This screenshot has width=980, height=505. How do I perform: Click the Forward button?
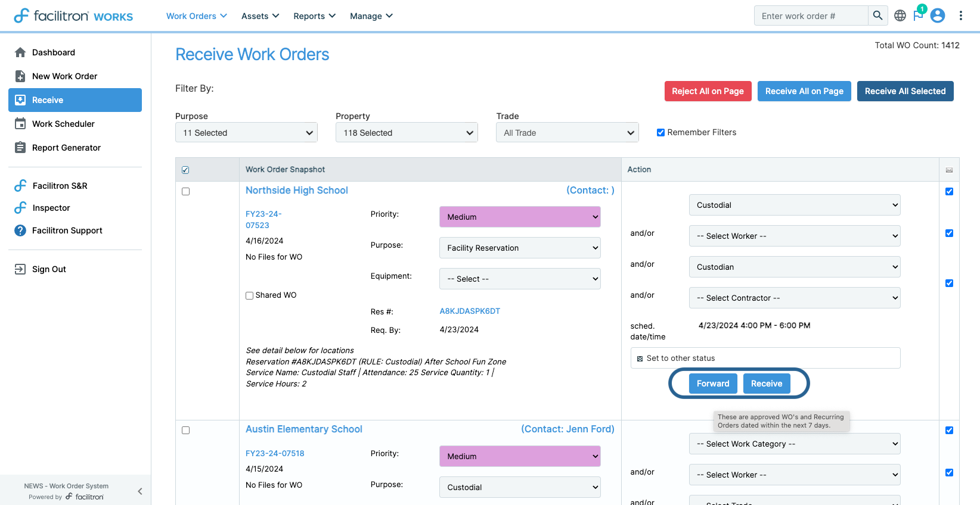pos(713,384)
